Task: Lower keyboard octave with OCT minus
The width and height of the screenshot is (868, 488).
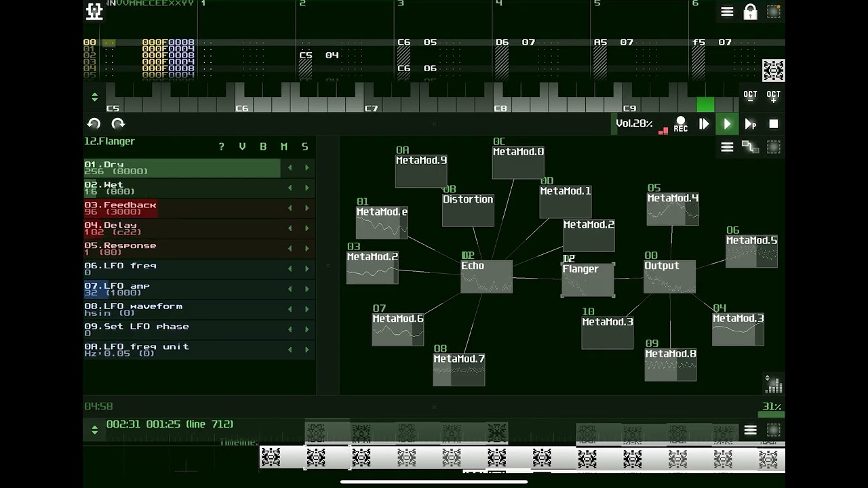Action: 750,98
